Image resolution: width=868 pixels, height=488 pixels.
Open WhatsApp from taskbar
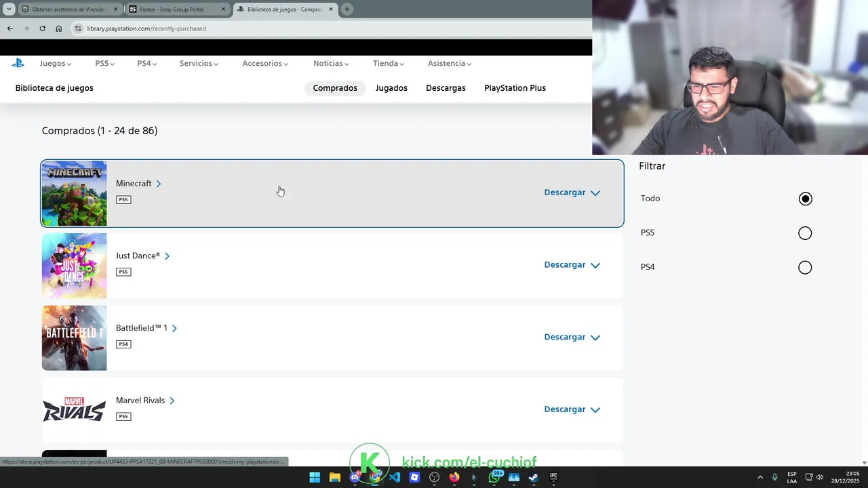tap(494, 477)
